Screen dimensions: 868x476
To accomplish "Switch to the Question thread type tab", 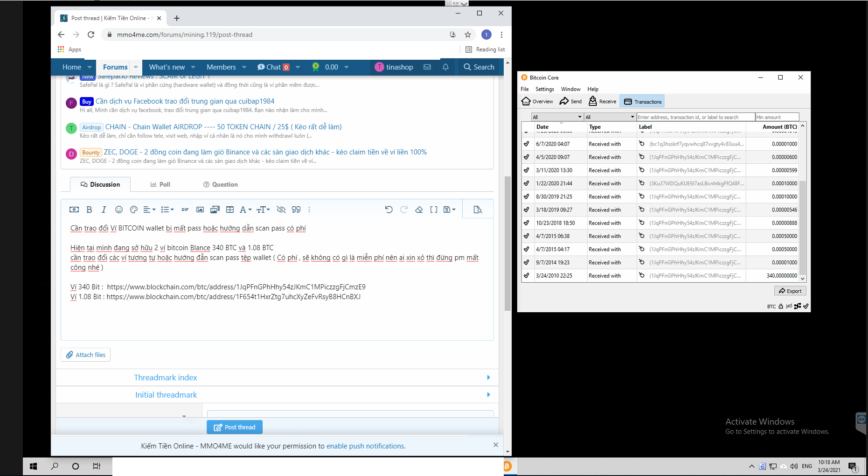I will [x=221, y=185].
